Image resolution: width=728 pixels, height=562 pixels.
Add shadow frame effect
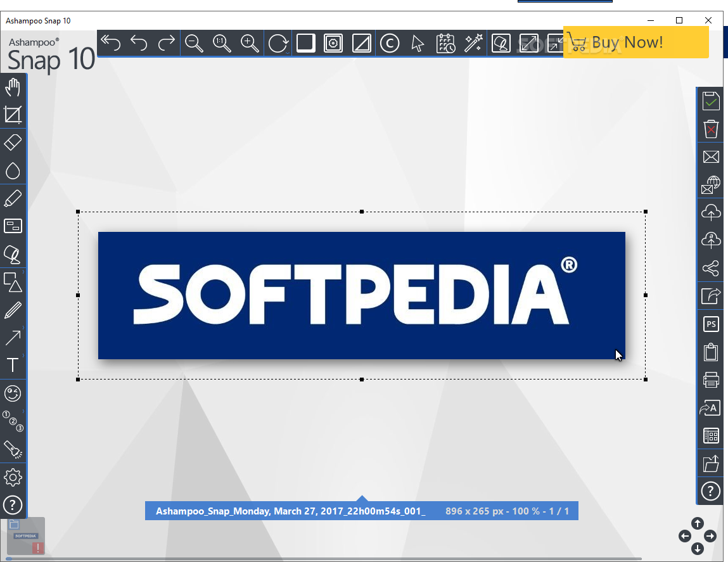(306, 43)
